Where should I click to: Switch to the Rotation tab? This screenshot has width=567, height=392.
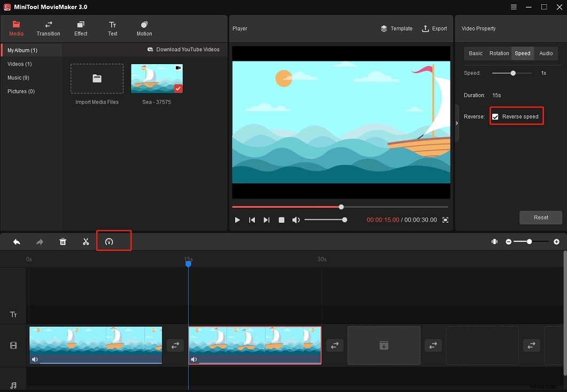[x=499, y=53]
